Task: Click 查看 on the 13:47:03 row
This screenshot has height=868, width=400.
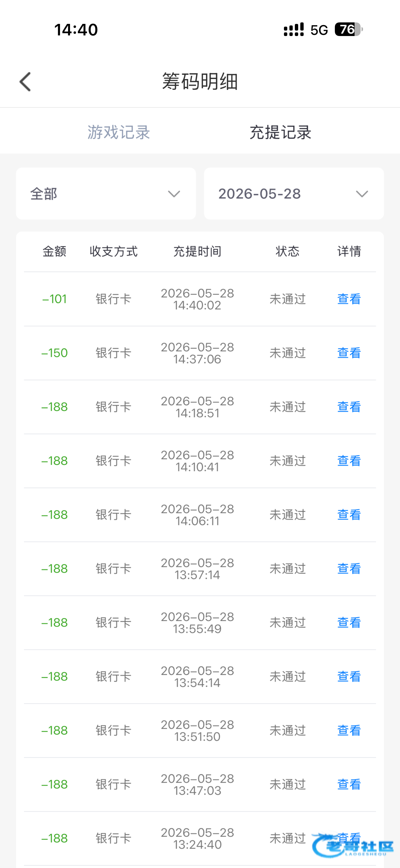Action: tap(349, 784)
